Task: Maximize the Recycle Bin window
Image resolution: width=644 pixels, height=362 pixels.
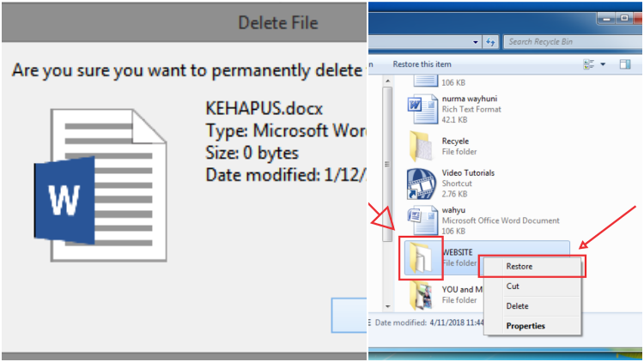Action: click(x=624, y=18)
